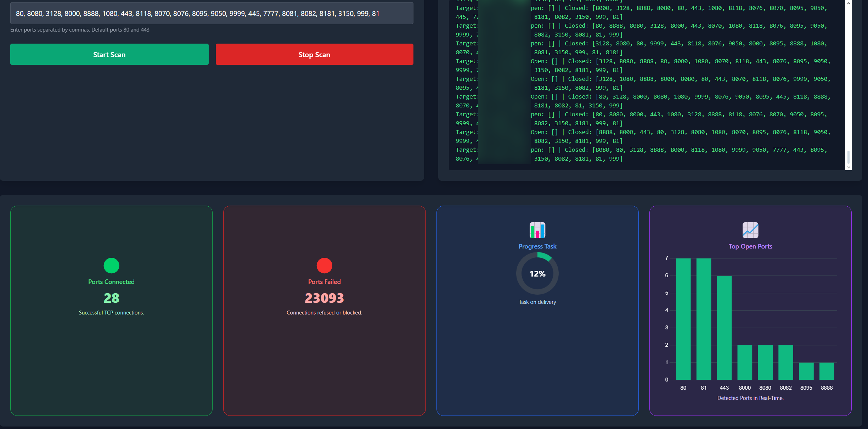Screen dimensions: 868x429
Task: Click the port 81 bar in chart
Action: pos(704,319)
